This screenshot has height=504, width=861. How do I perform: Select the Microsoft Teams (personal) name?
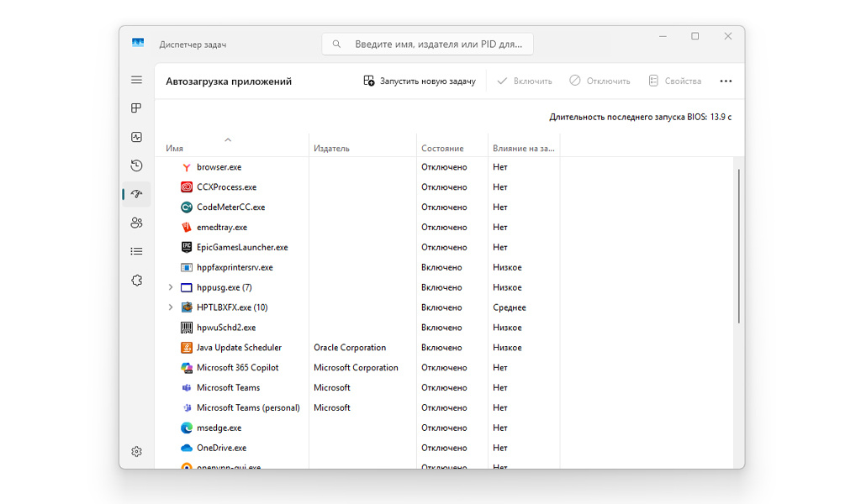tap(249, 408)
